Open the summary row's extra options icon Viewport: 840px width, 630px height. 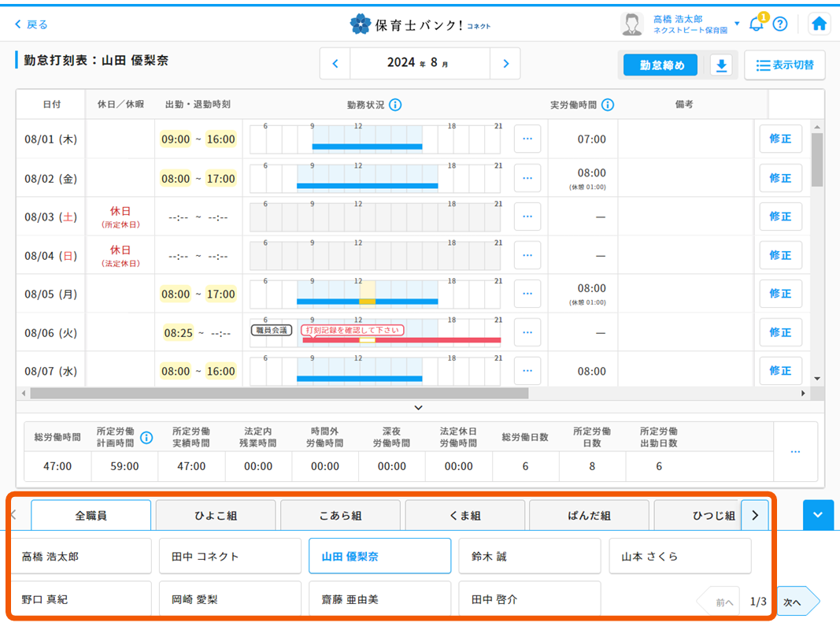click(x=794, y=451)
